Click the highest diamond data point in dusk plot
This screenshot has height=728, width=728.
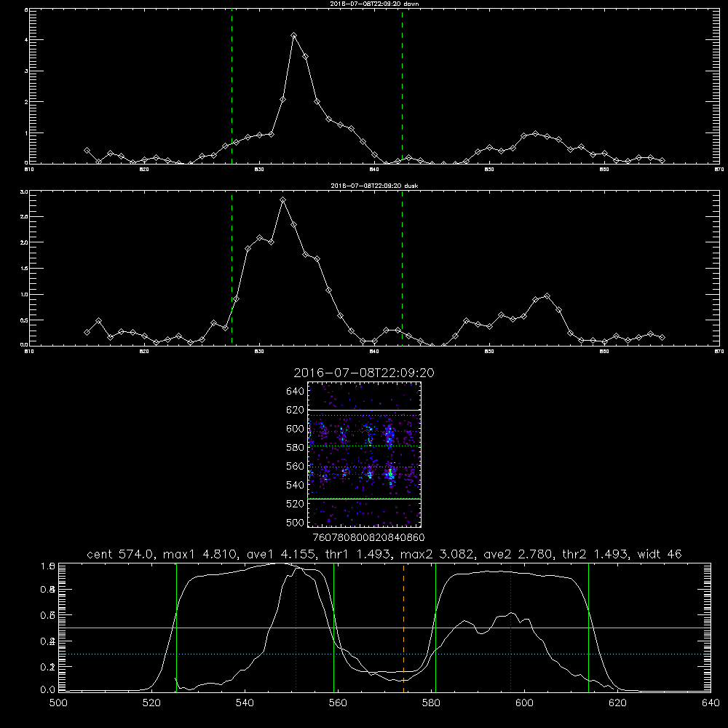282,199
